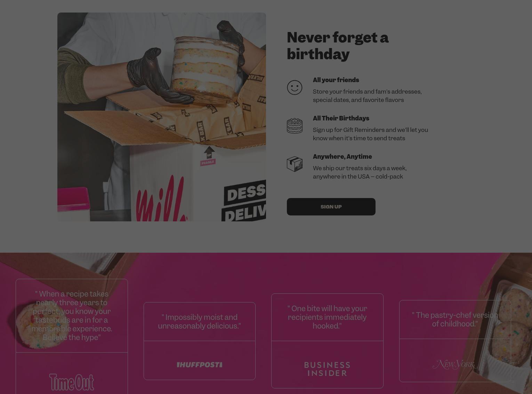Select the 'Anywhere, Anytime' title

(342, 157)
